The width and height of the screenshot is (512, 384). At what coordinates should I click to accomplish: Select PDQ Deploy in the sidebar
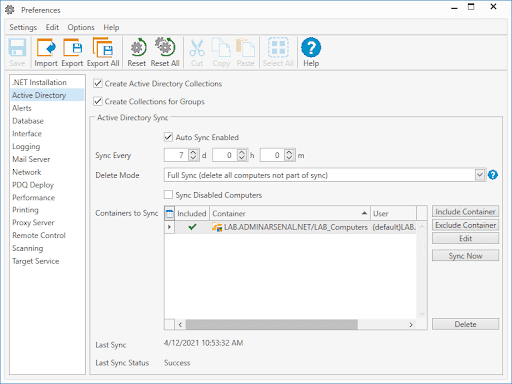47,185
